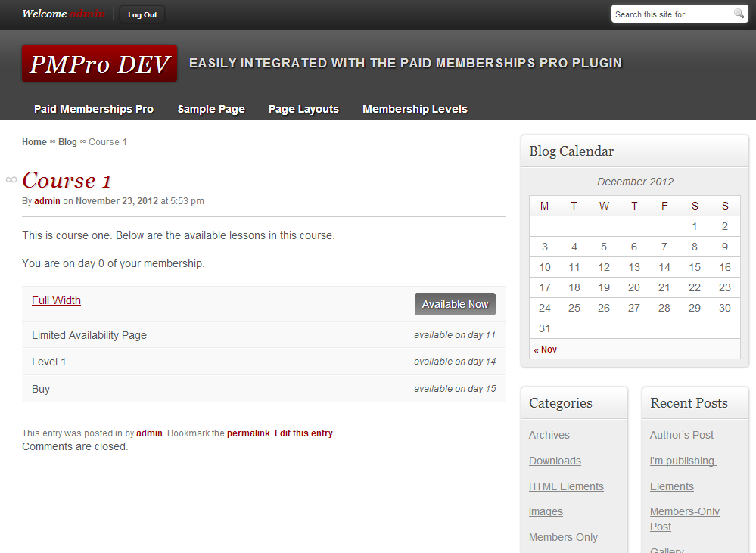Click 'You are on day 0' text
The image size is (756, 553).
pos(114,264)
